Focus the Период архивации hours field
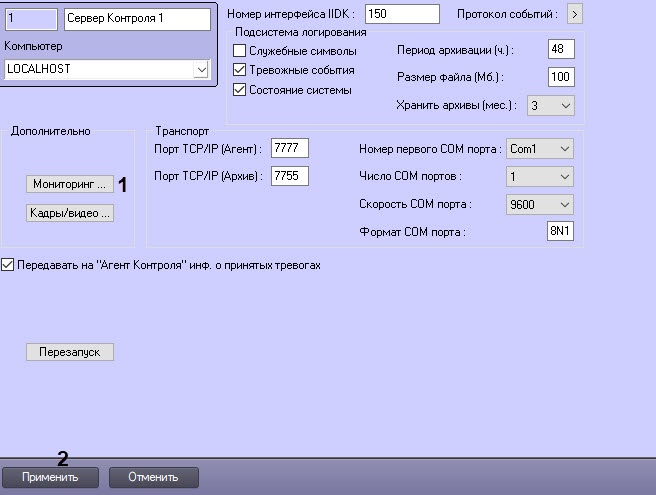Screen dimensions: 656x495 tap(560, 49)
